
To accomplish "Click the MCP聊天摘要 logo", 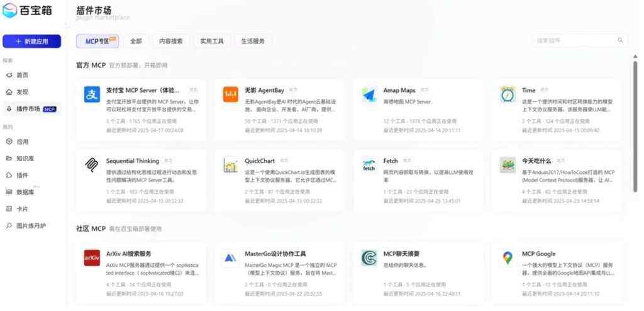I will tap(369, 258).
